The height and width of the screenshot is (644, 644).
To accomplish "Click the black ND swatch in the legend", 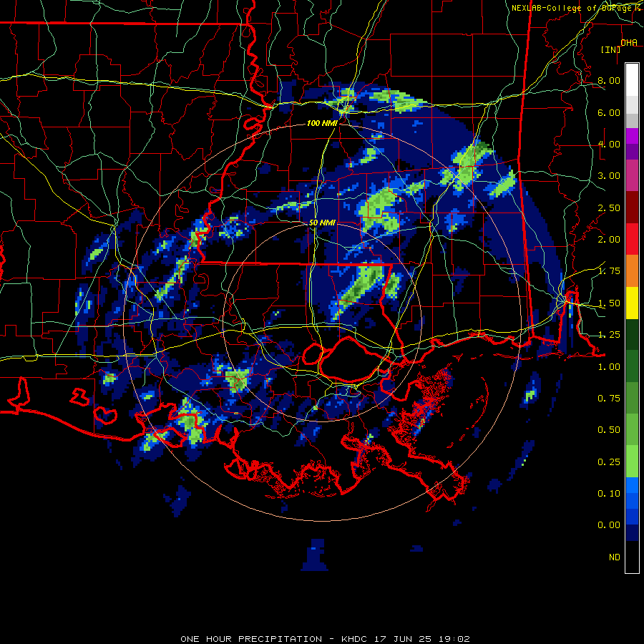I will pos(632,557).
